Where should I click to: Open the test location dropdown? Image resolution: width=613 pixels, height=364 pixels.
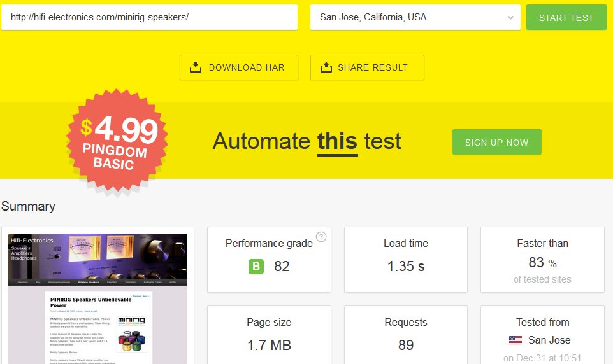(x=415, y=17)
